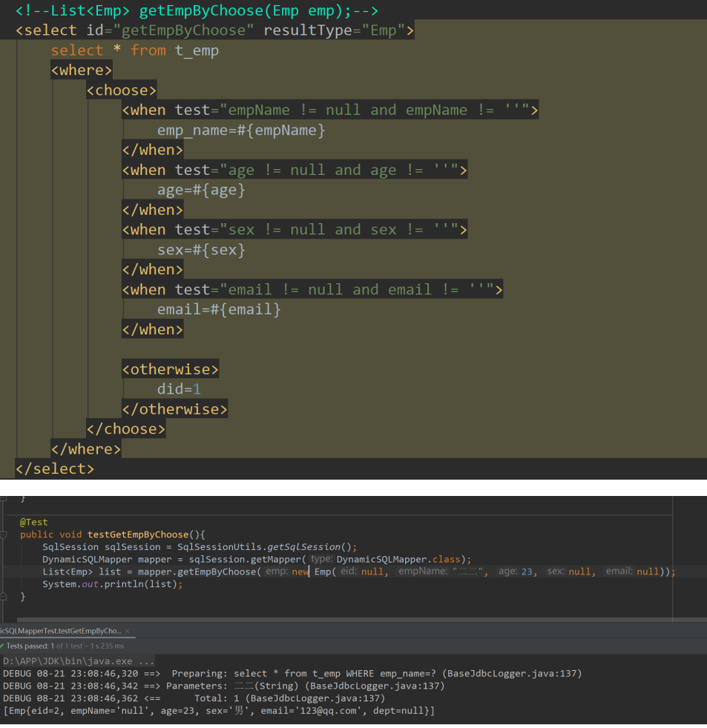Click the opening <otherwise> tag
Screen dimensions: 707x728
click(x=170, y=370)
